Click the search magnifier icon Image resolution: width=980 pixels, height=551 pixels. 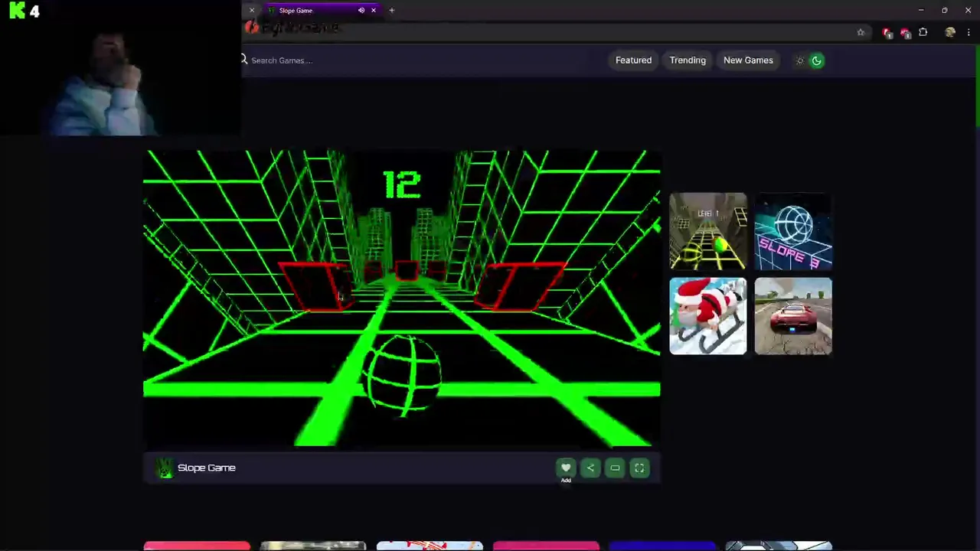(x=244, y=60)
